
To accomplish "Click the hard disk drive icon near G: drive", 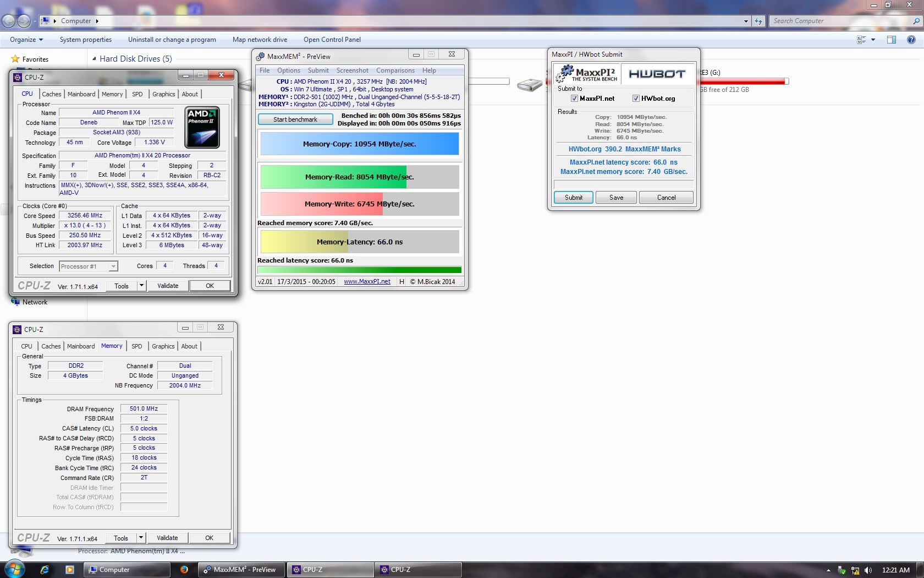I will coord(530,84).
